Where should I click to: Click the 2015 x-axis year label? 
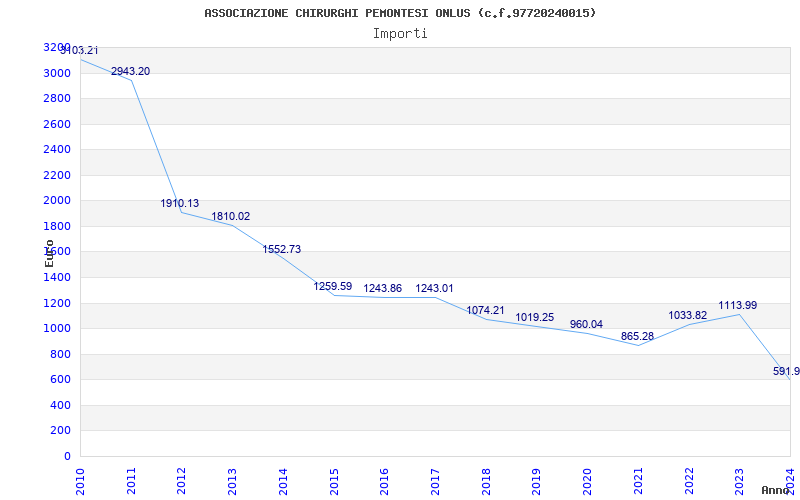click(x=334, y=482)
